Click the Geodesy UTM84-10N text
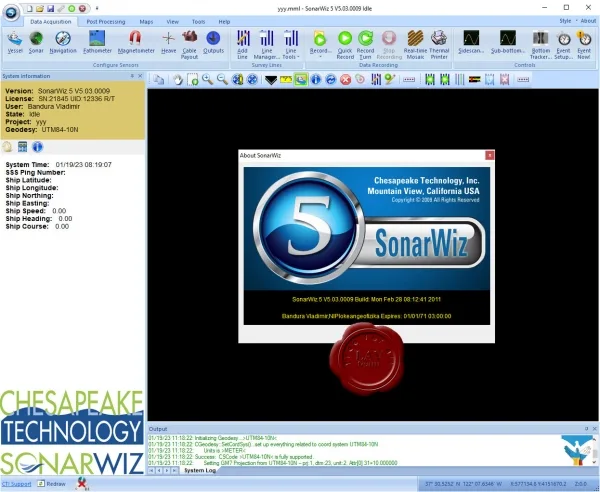This screenshot has height=492, width=600. click(42, 130)
